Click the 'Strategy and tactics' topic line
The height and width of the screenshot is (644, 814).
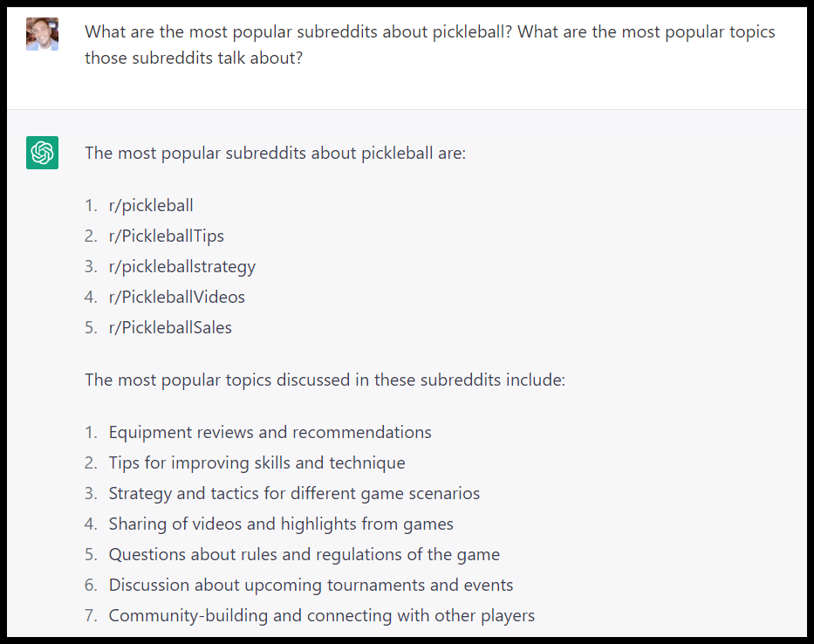tap(294, 494)
